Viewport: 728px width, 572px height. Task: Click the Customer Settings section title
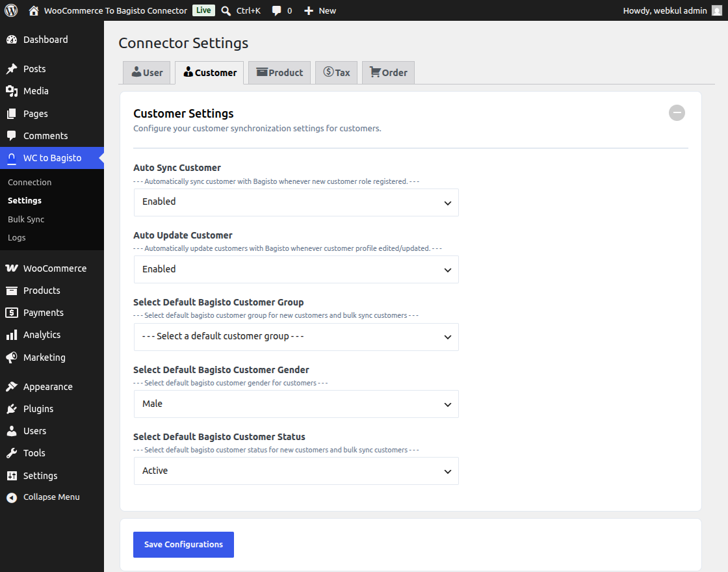coord(183,114)
